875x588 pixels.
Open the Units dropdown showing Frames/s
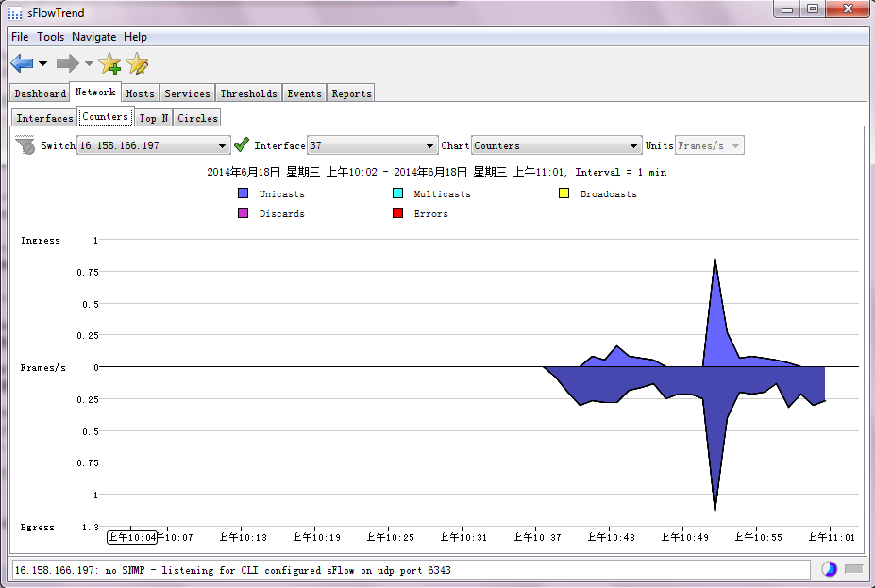pos(709,145)
